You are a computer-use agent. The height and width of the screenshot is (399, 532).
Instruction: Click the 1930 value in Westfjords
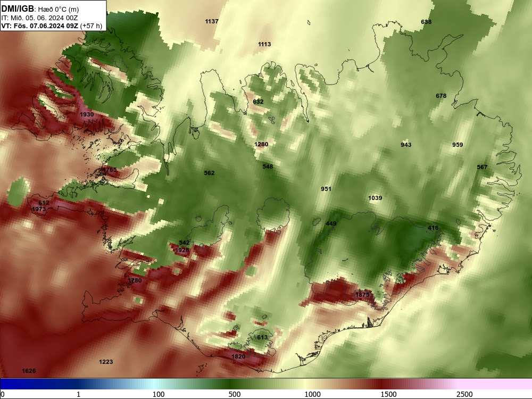87,114
